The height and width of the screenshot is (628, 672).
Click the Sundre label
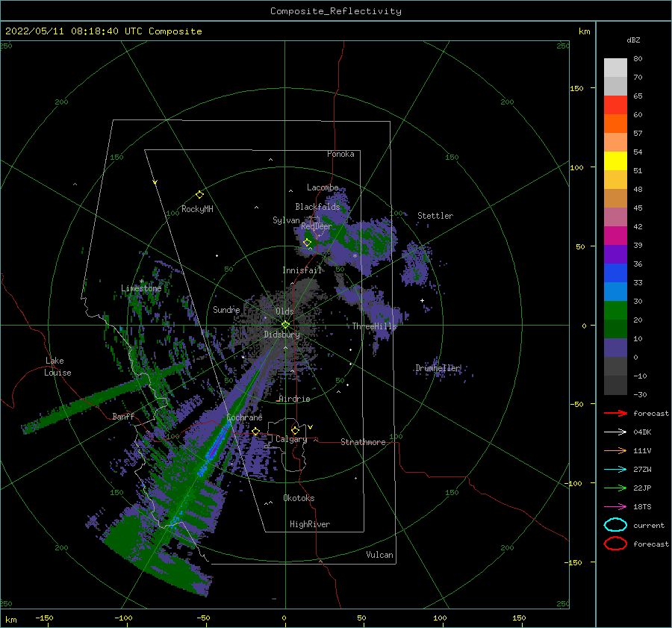(x=226, y=310)
